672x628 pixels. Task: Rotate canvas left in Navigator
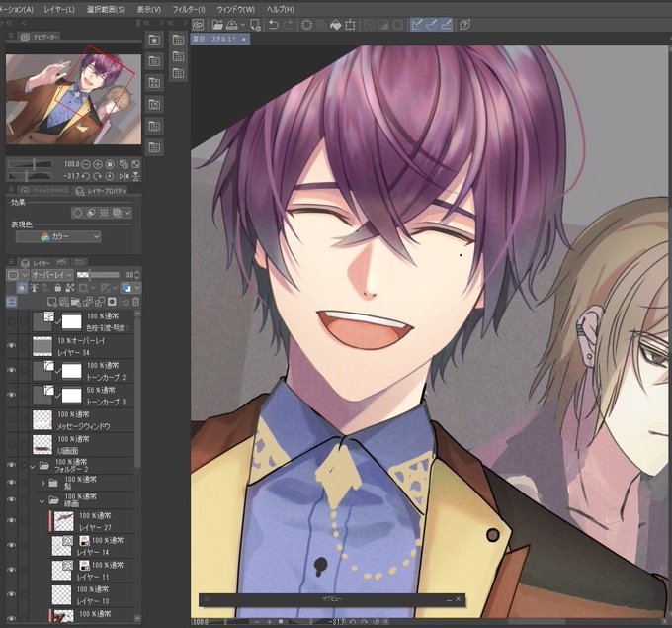[86, 176]
